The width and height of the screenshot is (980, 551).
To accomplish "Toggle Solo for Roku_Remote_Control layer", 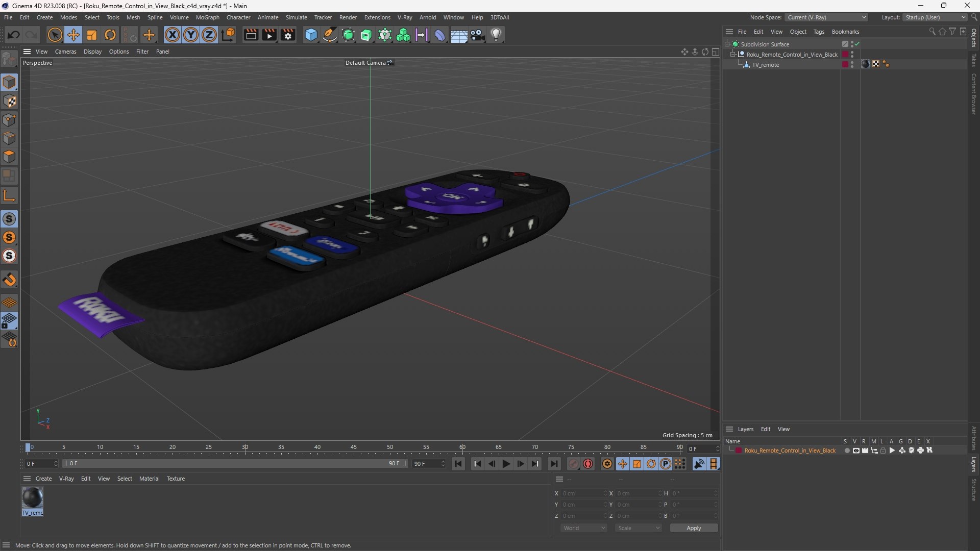I will point(847,450).
